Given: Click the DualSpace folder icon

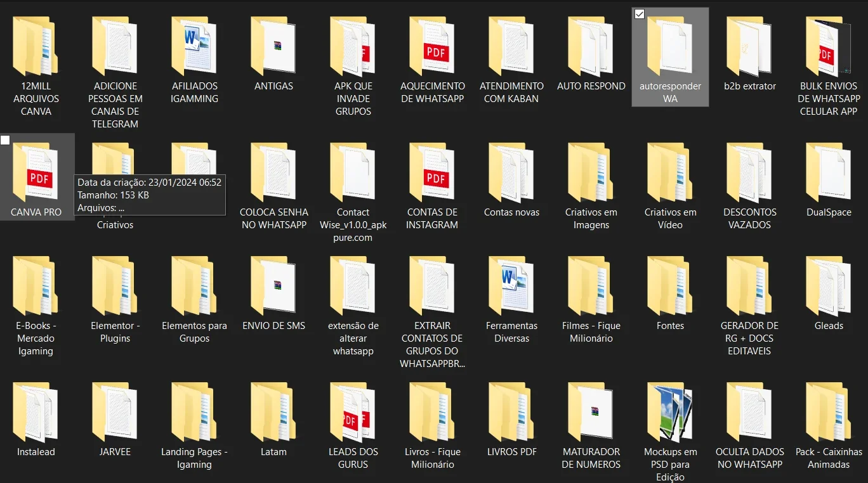Looking at the screenshot, I should 829,172.
